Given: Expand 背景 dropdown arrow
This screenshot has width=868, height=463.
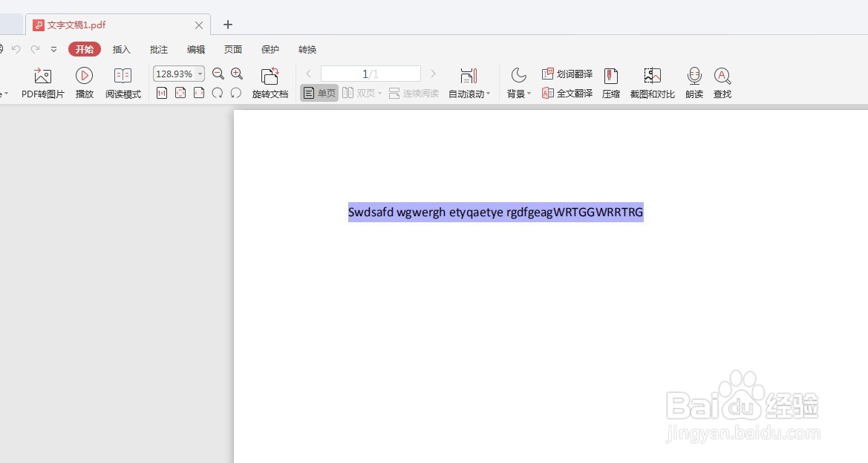Looking at the screenshot, I should 529,94.
